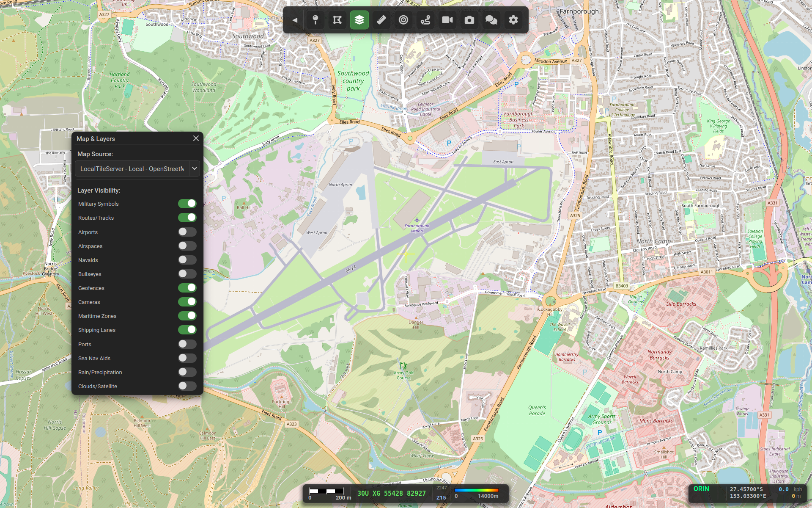The image size is (812, 508).
Task: Open application settings via the gear icon
Action: click(513, 20)
